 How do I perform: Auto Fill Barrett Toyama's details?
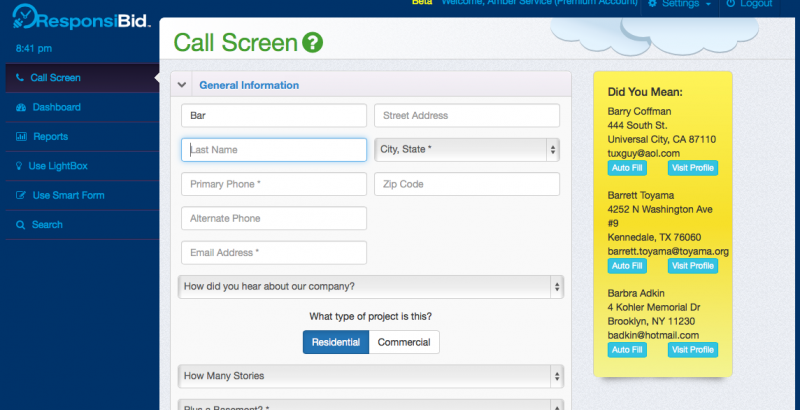pos(627,266)
